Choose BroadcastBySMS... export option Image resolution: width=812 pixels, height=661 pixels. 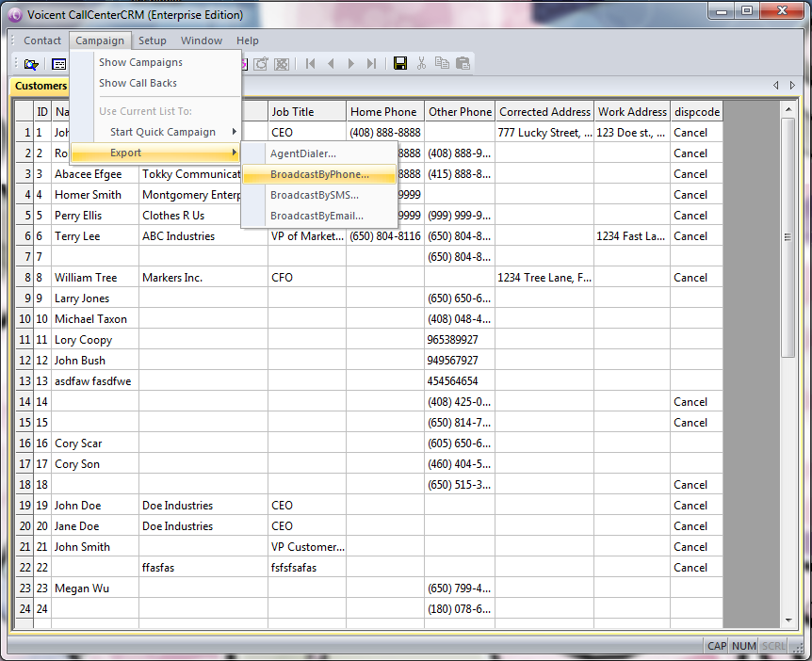click(319, 195)
